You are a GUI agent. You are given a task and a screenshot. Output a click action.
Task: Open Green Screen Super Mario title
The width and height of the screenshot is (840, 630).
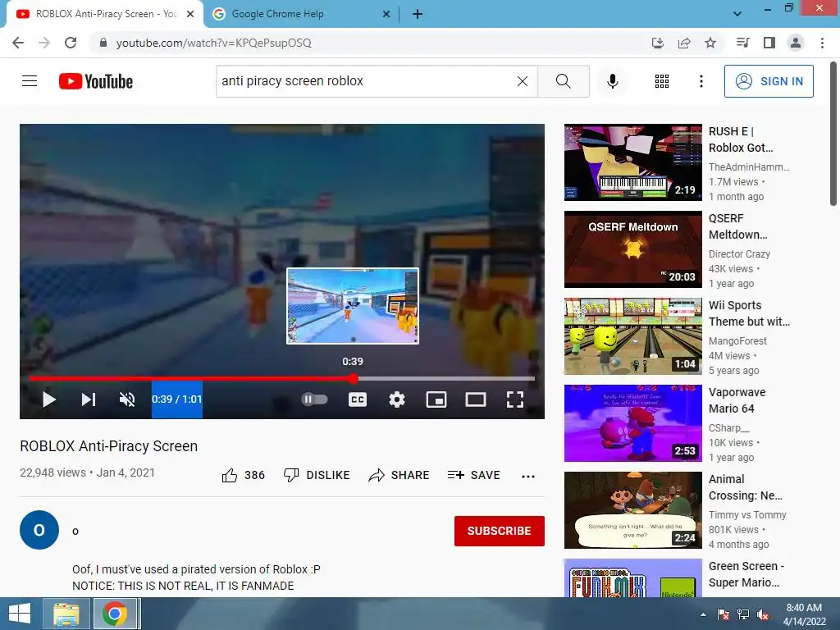point(746,573)
